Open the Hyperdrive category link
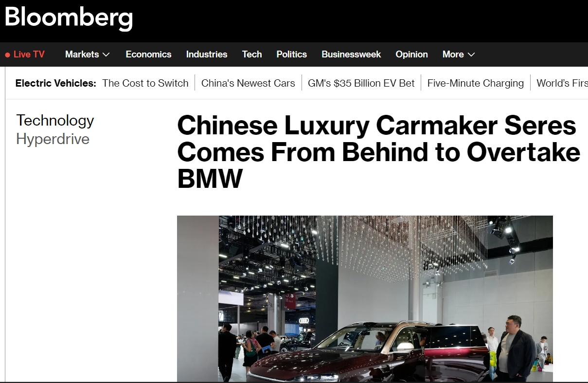The image size is (588, 383). [53, 139]
